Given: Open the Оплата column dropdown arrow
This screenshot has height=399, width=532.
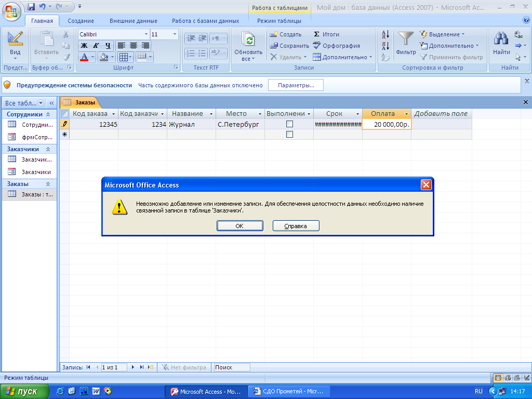Looking at the screenshot, I should click(x=406, y=114).
